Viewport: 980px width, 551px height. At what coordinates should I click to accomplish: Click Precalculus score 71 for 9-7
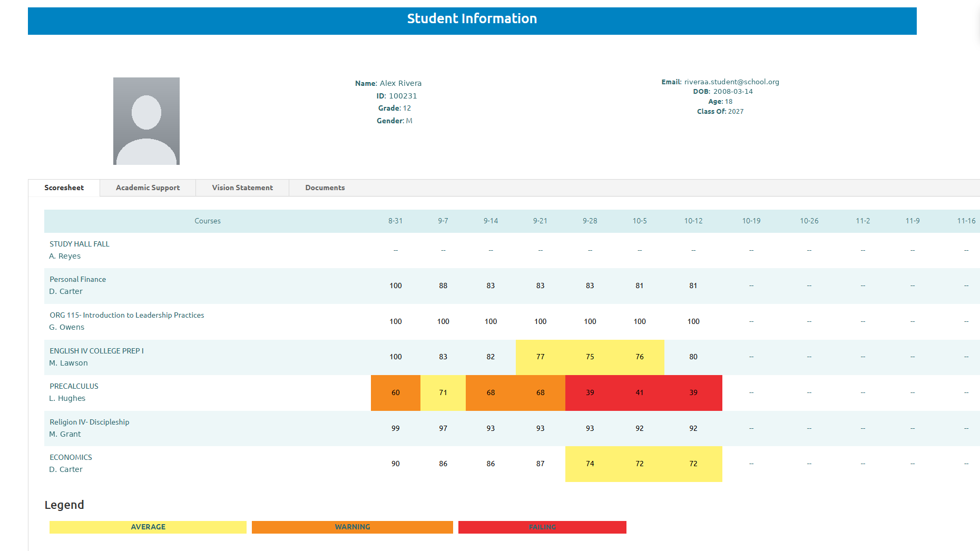pos(443,392)
